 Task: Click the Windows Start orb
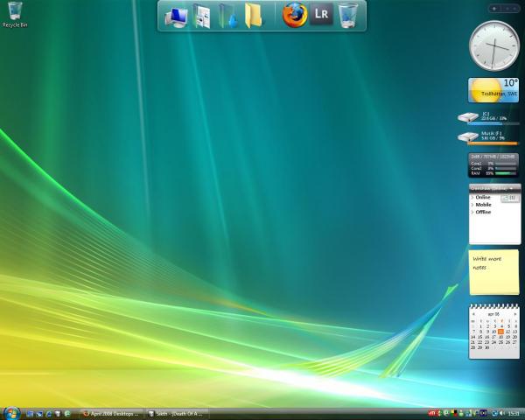(x=12, y=414)
